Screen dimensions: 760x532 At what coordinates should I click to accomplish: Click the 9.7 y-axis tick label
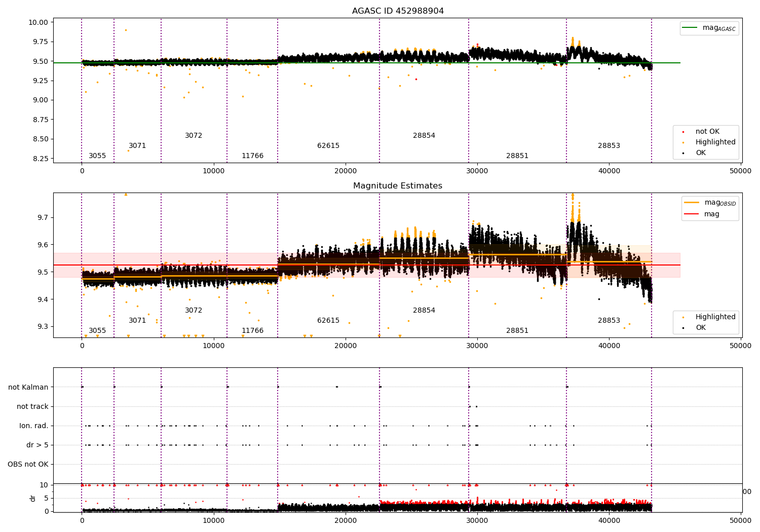click(x=43, y=218)
